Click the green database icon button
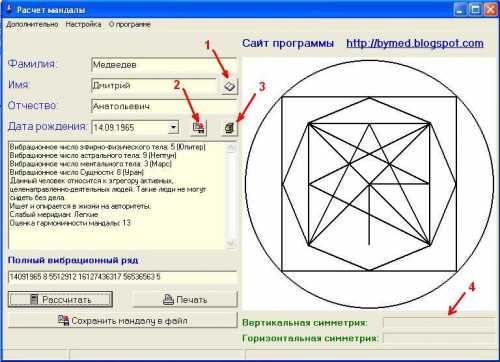Image resolution: width=500 pixels, height=362 pixels. point(229,128)
